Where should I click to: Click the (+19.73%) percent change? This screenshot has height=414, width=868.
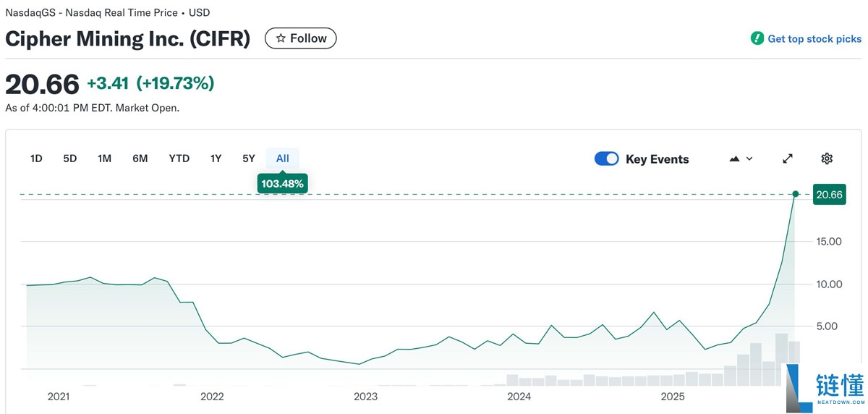[x=176, y=83]
